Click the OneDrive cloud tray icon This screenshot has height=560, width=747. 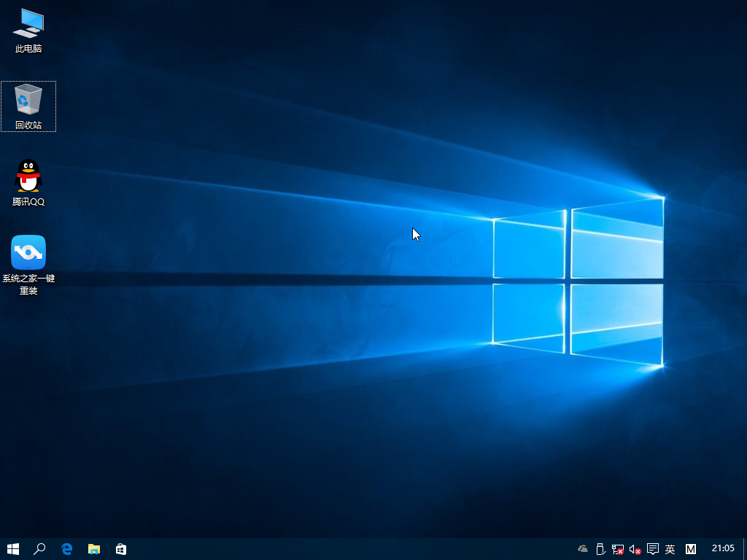click(x=581, y=548)
